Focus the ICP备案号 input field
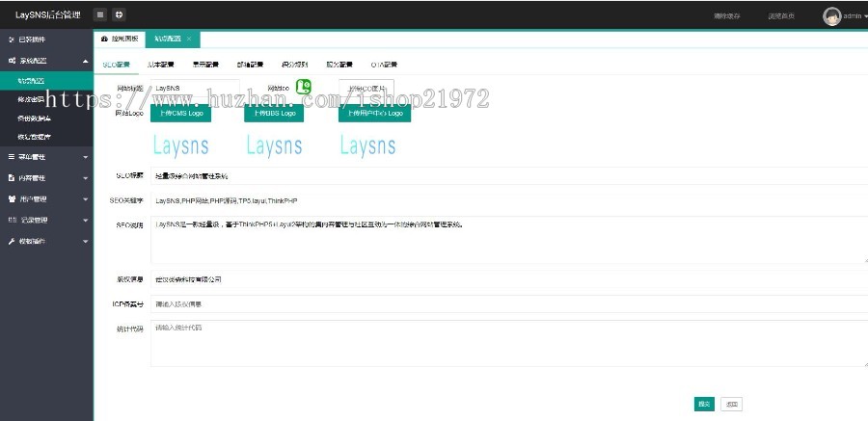This screenshot has height=421, width=868. pyautogui.click(x=509, y=304)
